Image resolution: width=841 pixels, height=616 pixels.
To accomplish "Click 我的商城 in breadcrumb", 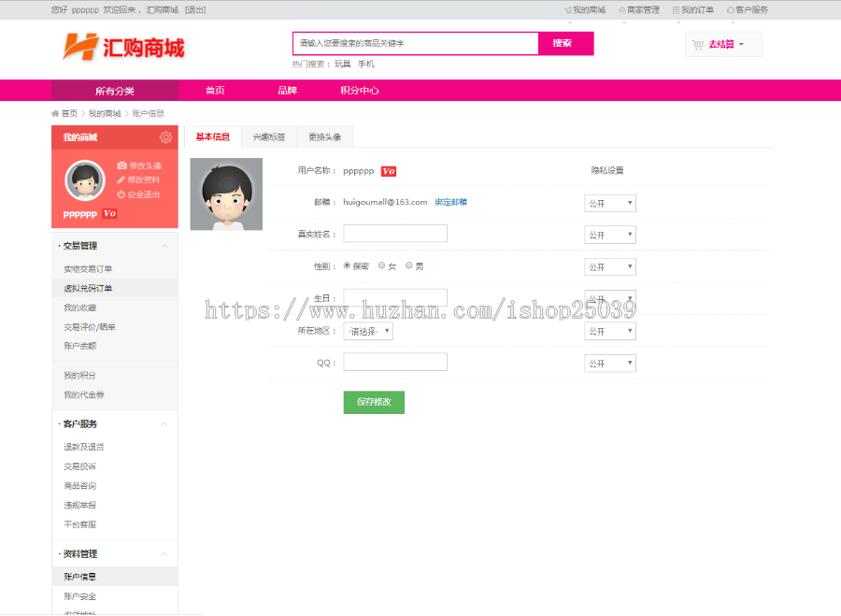I will coord(105,113).
